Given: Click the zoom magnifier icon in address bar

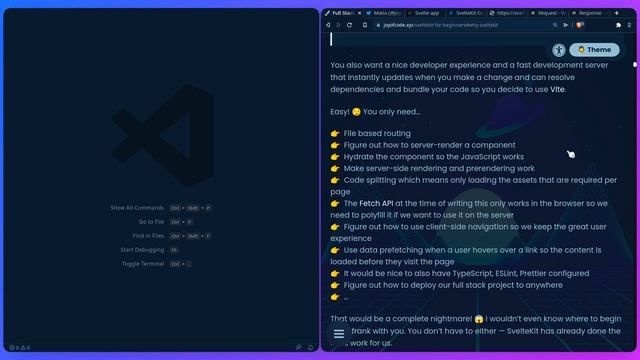Looking at the screenshot, I should pyautogui.click(x=555, y=25).
